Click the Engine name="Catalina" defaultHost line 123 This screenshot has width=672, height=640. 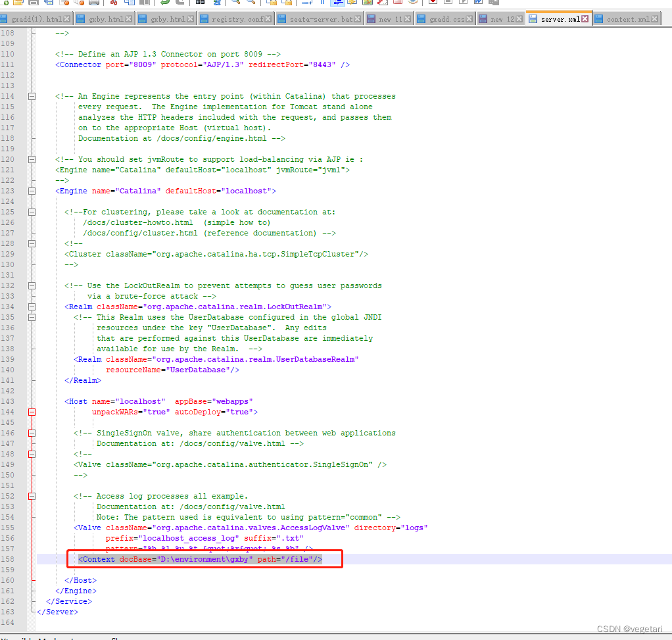point(166,191)
